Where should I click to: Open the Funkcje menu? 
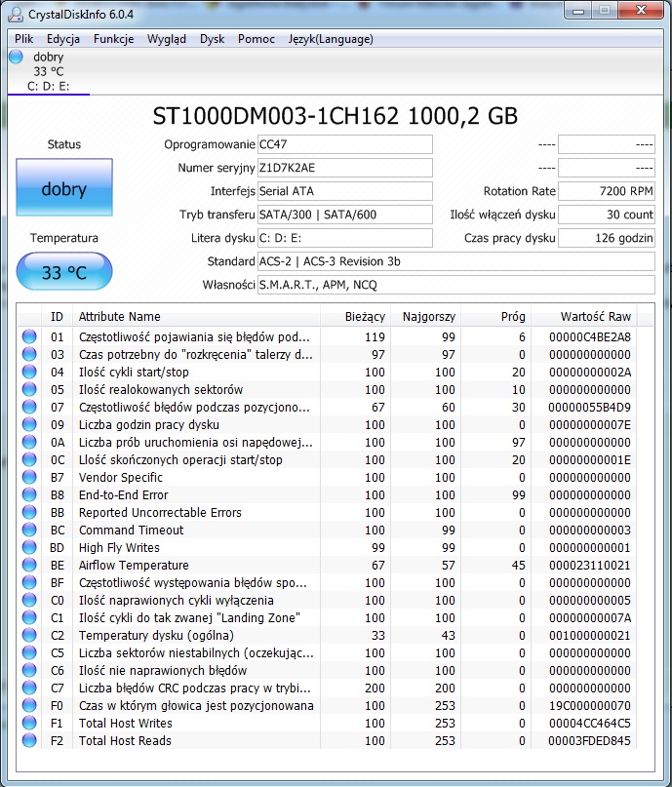tap(113, 39)
